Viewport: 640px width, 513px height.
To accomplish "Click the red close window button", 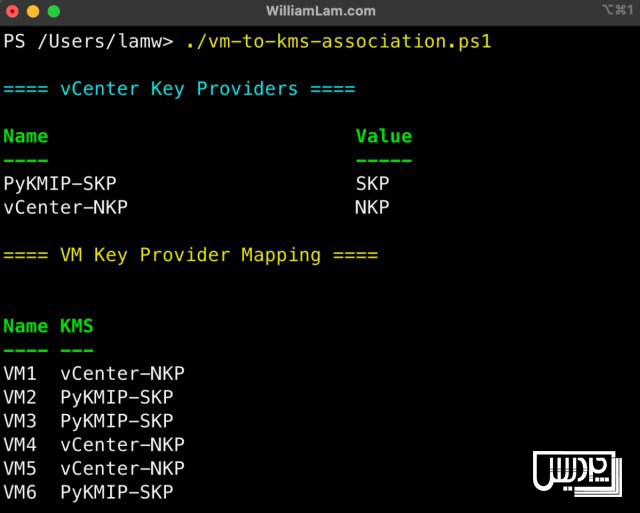I will (12, 11).
